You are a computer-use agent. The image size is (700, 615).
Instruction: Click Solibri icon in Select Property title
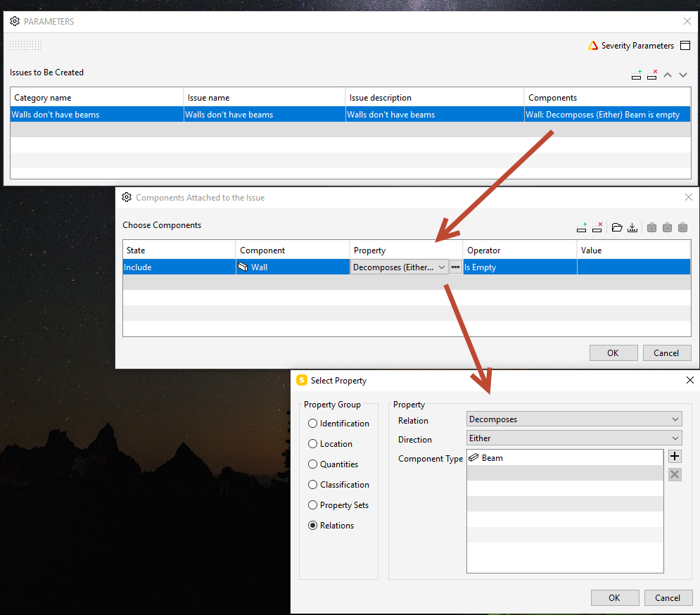pos(302,380)
